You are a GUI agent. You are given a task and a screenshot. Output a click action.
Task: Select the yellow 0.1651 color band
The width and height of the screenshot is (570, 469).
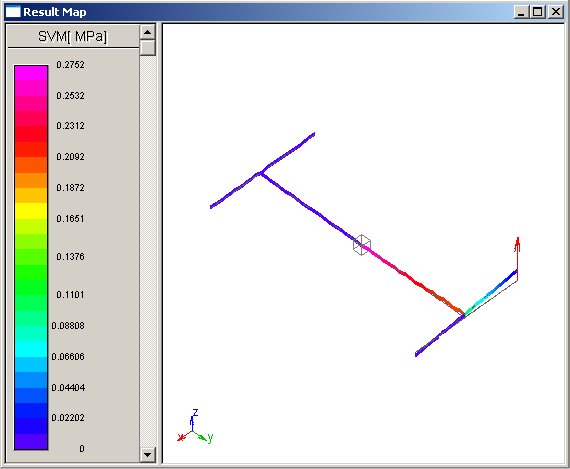point(31,211)
